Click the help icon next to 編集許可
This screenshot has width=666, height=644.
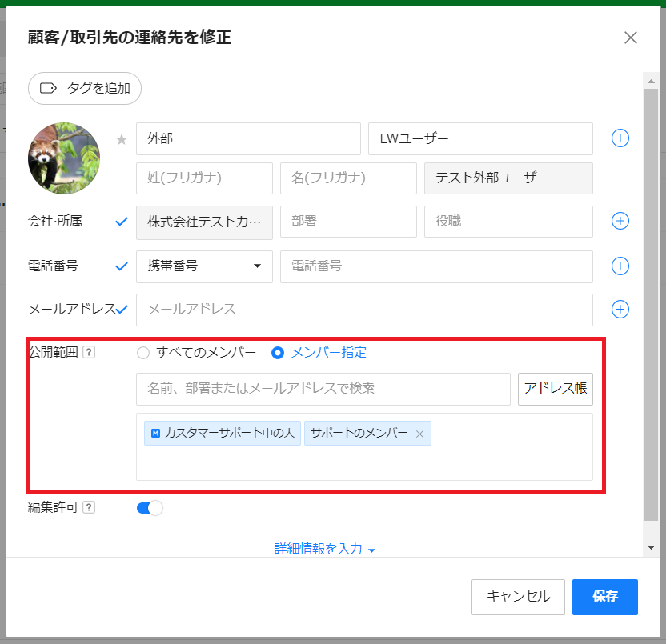(x=89, y=507)
